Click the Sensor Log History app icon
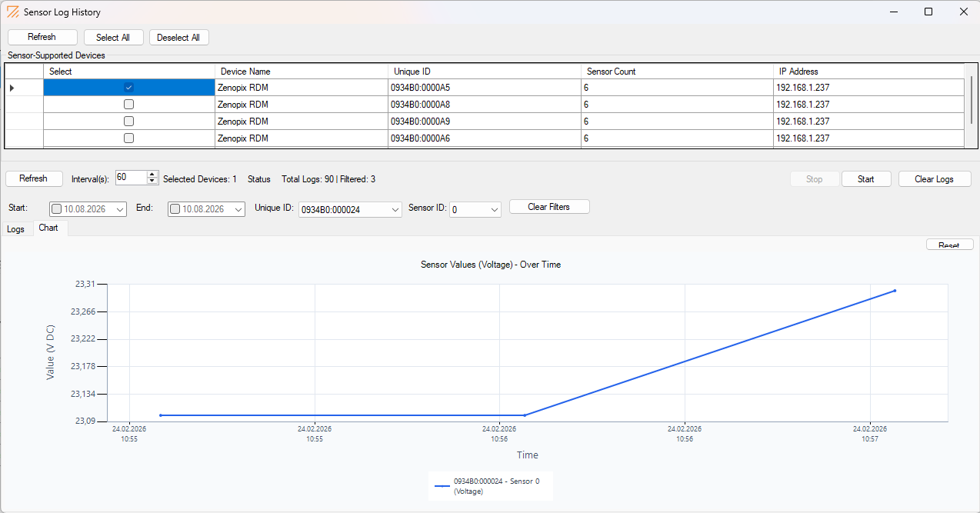Viewport: 980px width, 513px height. pos(12,12)
